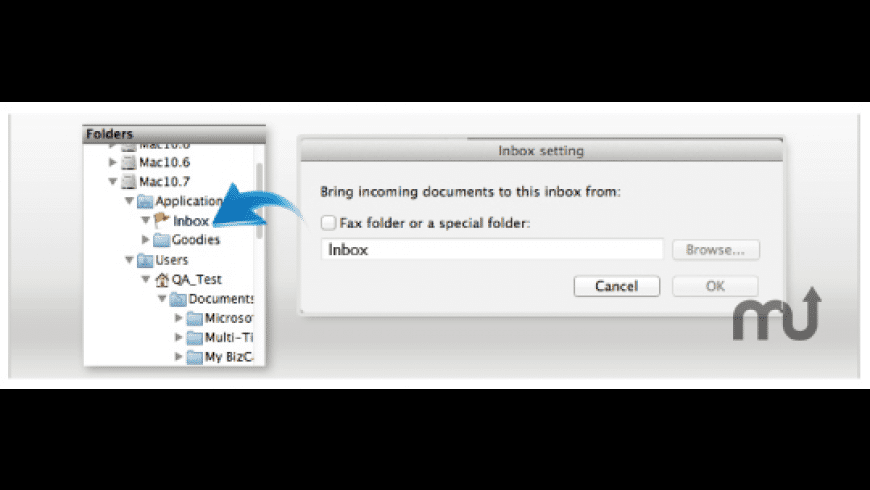Select the Microsoft folder item
870x490 pixels.
(220, 318)
